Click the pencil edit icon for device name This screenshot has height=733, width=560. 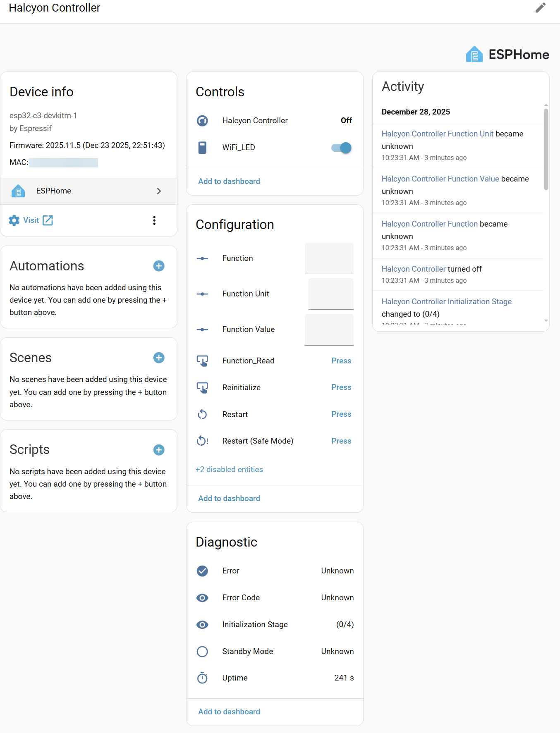coord(540,8)
